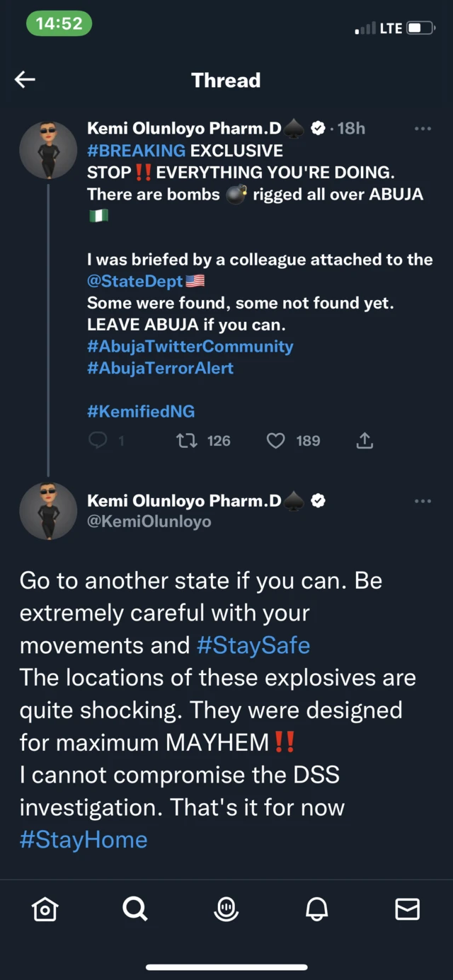Open the Search tab in bottom bar
Screen dimensions: 453x980
(x=135, y=909)
